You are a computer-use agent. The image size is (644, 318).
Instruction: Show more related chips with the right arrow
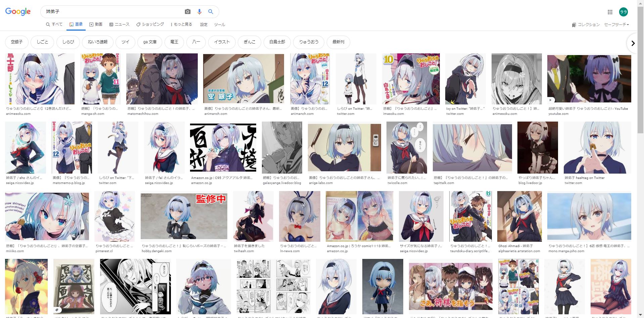[633, 43]
